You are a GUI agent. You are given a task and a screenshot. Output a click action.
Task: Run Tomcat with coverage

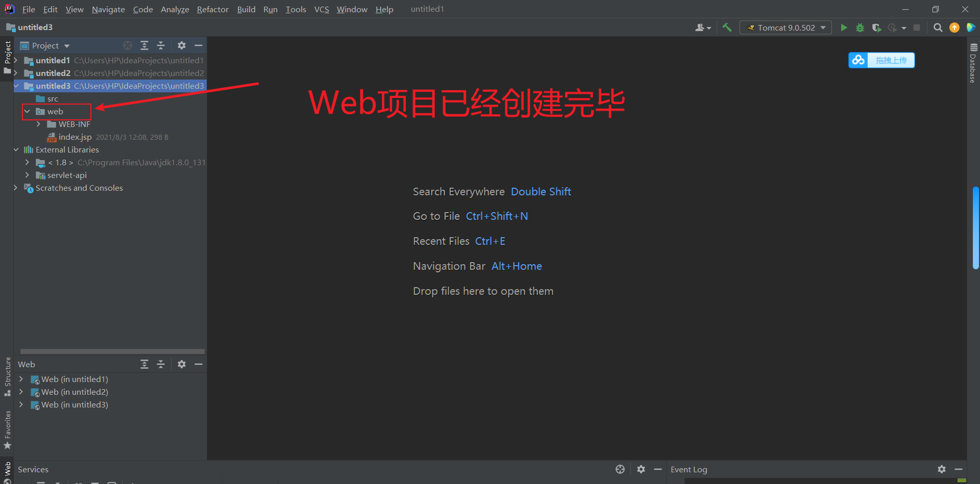tap(876, 28)
